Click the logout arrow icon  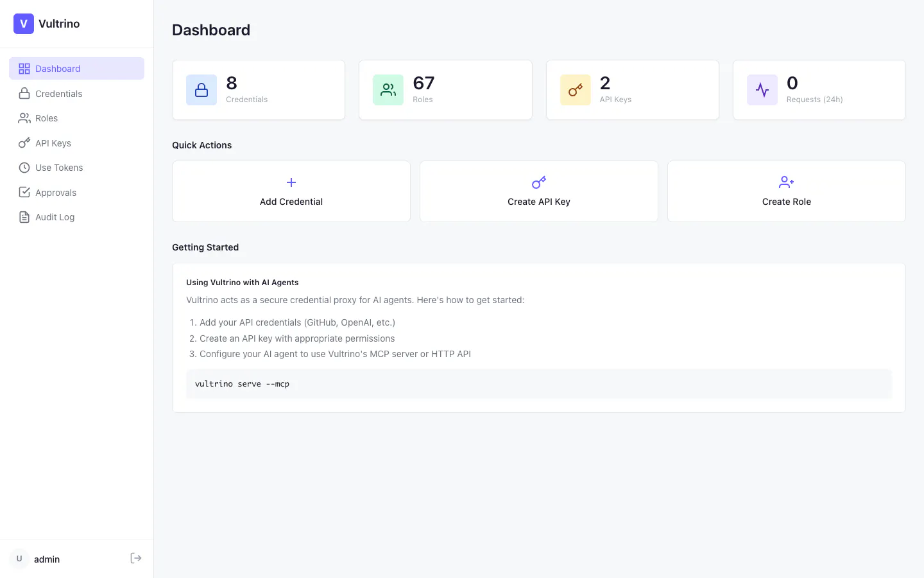pos(136,558)
